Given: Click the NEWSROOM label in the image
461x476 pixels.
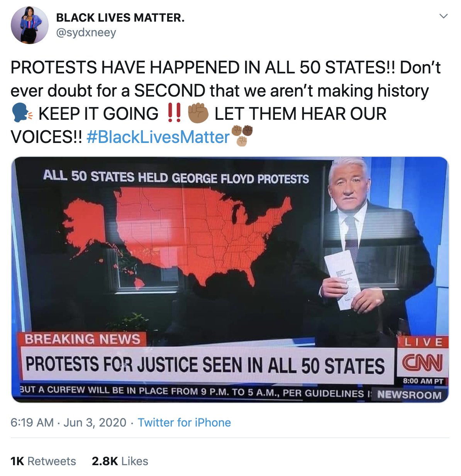Looking at the screenshot, I should pyautogui.click(x=409, y=395).
